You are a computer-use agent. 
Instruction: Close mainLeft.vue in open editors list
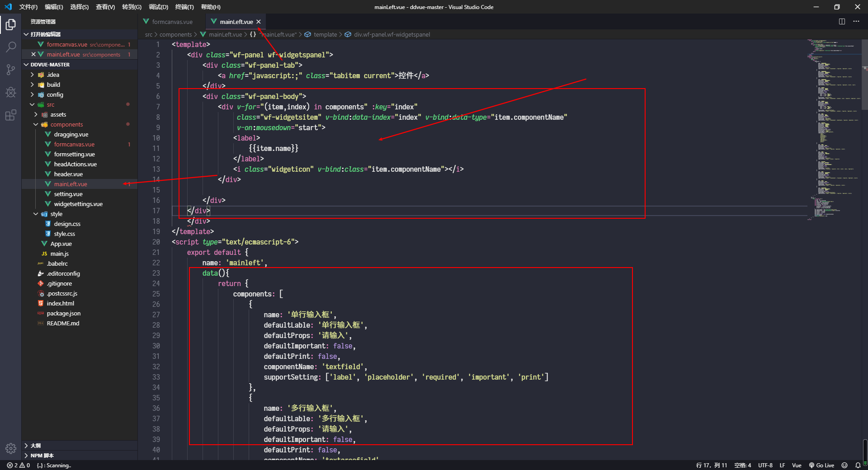click(x=33, y=54)
